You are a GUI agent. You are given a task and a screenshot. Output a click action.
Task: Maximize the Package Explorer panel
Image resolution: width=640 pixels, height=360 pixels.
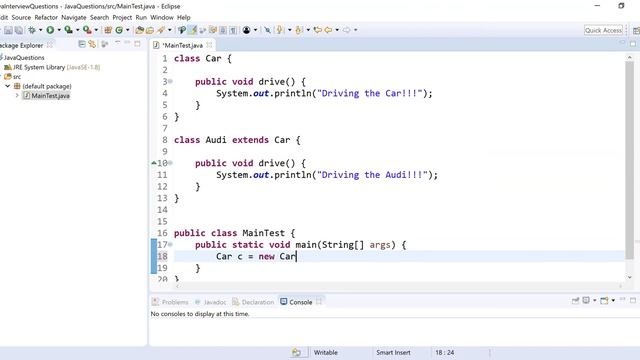(x=137, y=44)
